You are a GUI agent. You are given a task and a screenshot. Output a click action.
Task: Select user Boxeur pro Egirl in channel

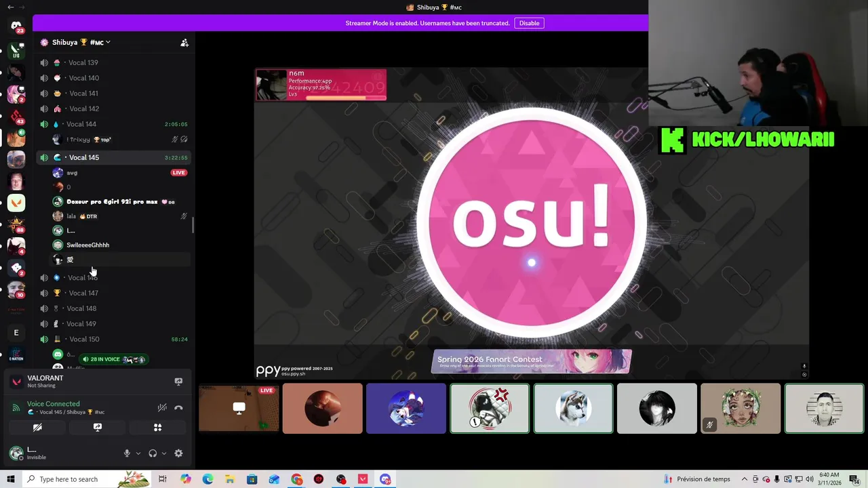(120, 202)
